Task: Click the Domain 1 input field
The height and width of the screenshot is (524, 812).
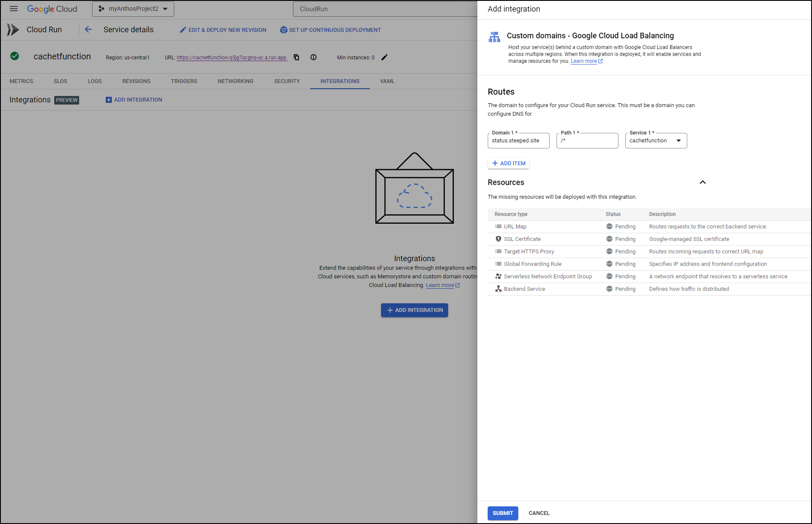Action: coord(519,141)
